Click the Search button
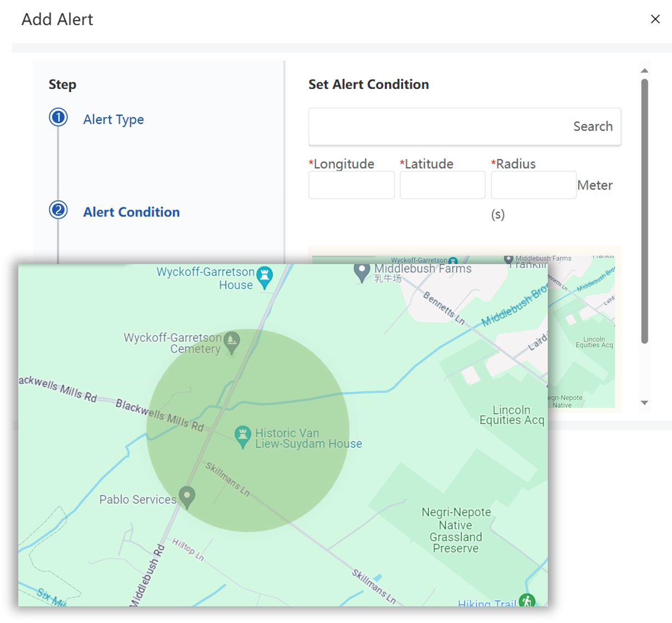Image resolution: width=672 pixels, height=623 pixels. pos(593,126)
